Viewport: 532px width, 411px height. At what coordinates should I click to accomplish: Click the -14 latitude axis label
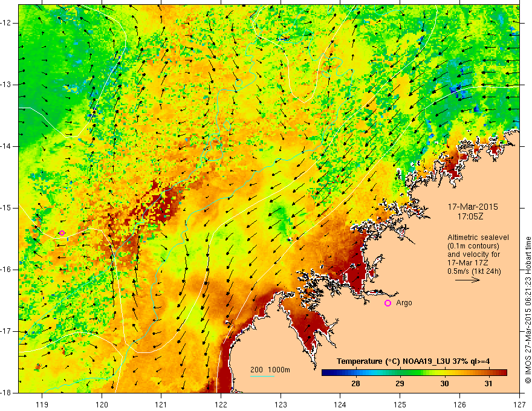(7, 146)
